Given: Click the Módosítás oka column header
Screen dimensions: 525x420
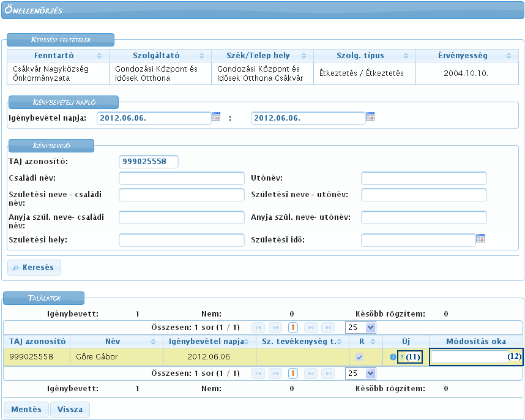Looking at the screenshot, I should coord(476,342).
